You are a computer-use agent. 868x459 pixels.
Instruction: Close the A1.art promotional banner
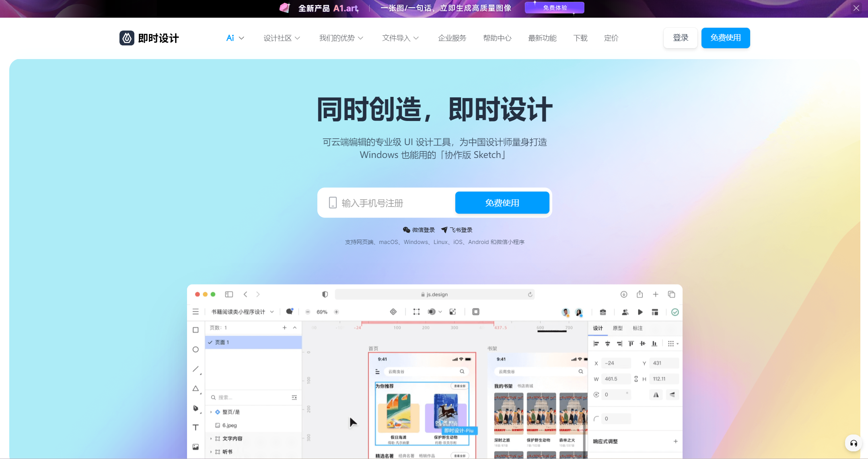[856, 8]
